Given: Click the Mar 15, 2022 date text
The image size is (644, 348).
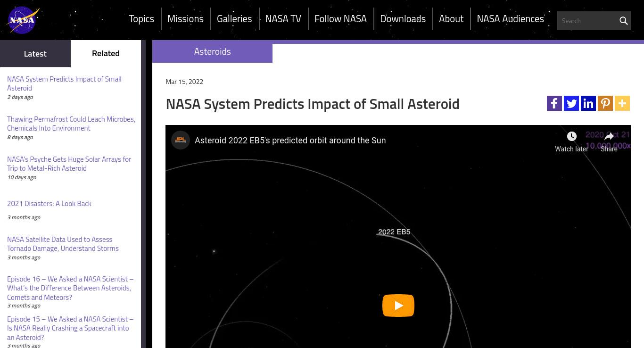Looking at the screenshot, I should (x=184, y=82).
